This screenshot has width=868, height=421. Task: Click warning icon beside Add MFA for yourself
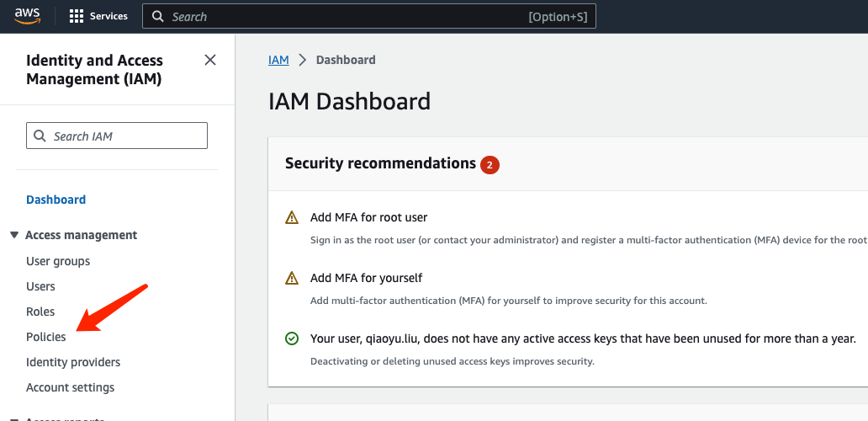[x=292, y=278]
